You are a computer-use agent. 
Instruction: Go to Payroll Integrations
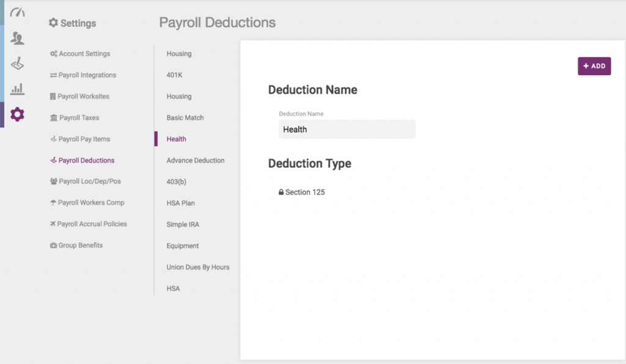[x=87, y=75]
